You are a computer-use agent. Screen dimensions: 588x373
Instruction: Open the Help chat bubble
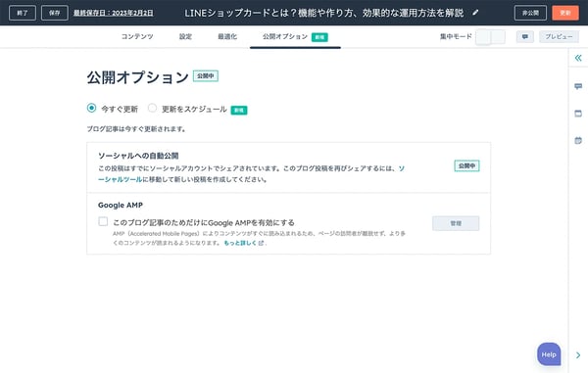tap(549, 354)
